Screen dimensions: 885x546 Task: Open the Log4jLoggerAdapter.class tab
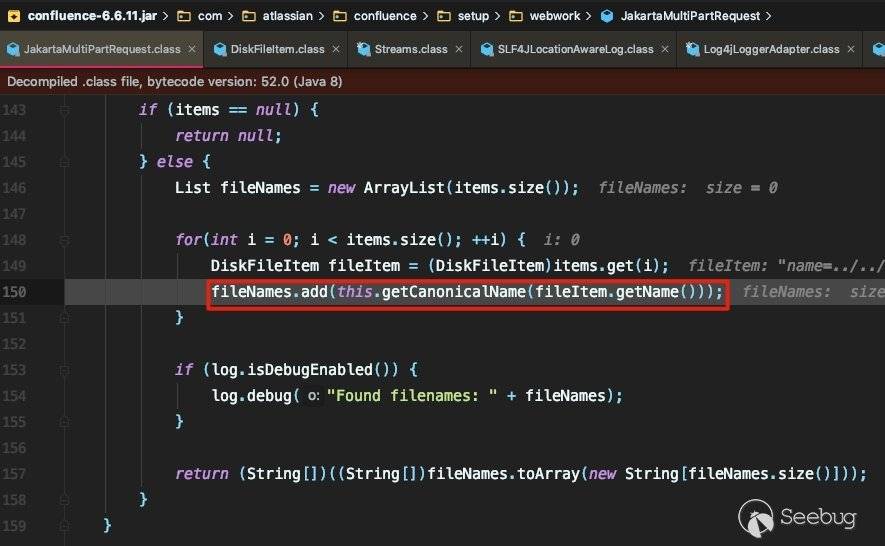771,50
